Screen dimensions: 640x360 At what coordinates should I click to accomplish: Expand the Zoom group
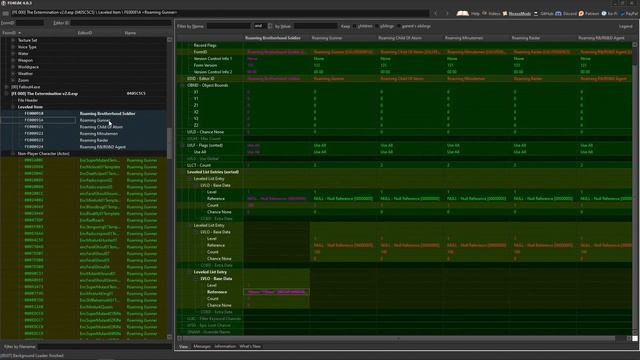click(x=13, y=80)
